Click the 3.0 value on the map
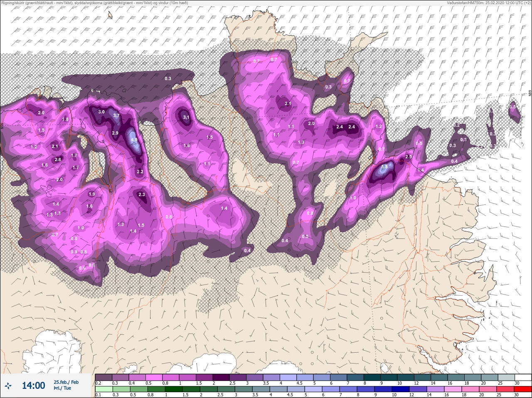 [101, 112]
